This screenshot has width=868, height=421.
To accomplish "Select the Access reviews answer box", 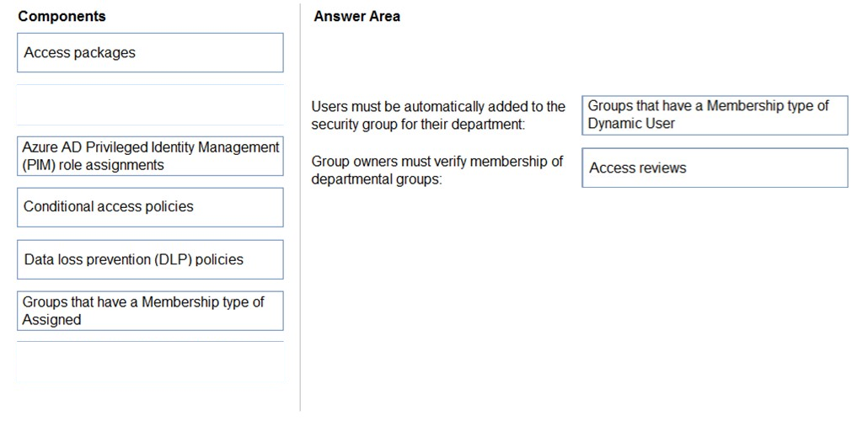I will click(x=715, y=168).
